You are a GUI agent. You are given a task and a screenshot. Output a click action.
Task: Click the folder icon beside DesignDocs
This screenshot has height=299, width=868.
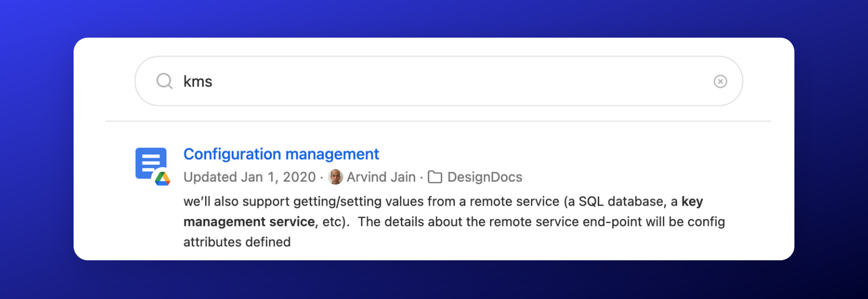[x=435, y=177]
